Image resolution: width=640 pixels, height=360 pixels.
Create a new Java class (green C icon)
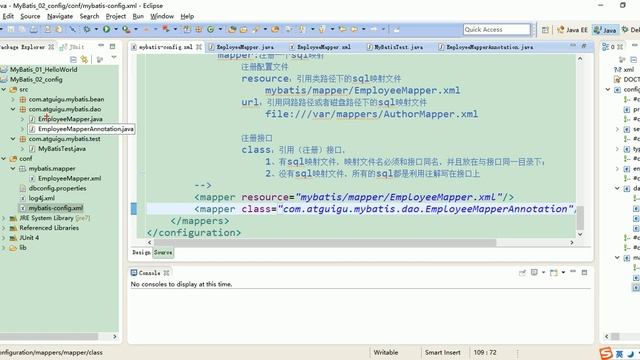[211, 29]
